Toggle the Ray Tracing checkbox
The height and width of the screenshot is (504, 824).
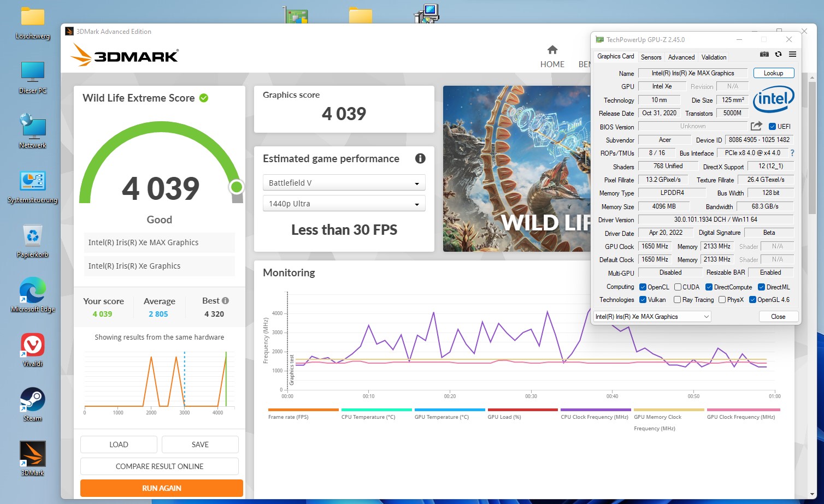point(678,300)
